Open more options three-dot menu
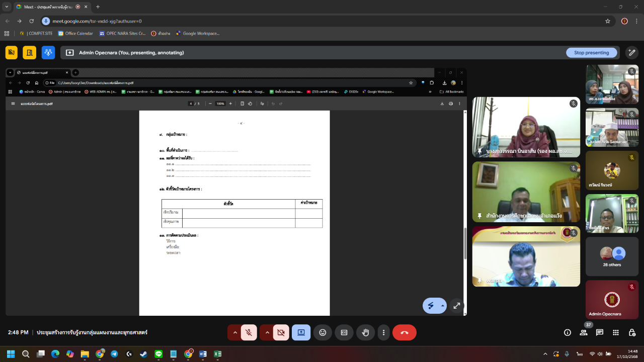The image size is (644, 362). (x=383, y=332)
